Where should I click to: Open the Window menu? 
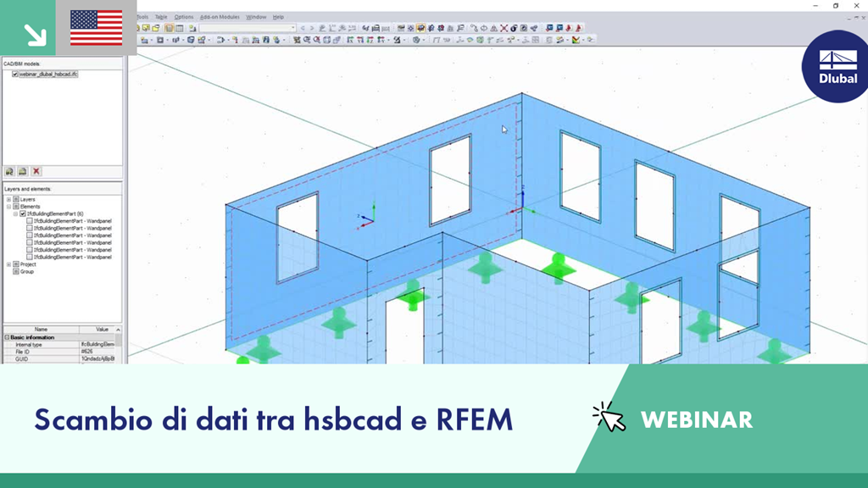(256, 17)
